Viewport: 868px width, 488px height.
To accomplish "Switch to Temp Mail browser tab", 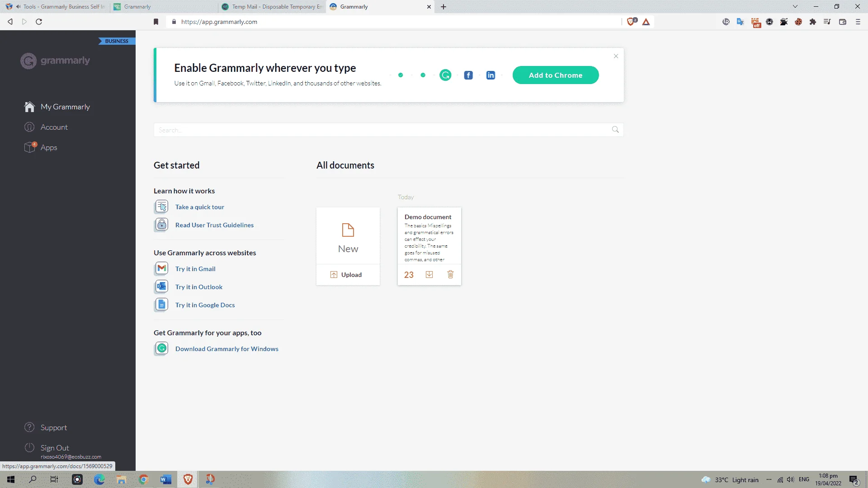I will click(x=273, y=7).
